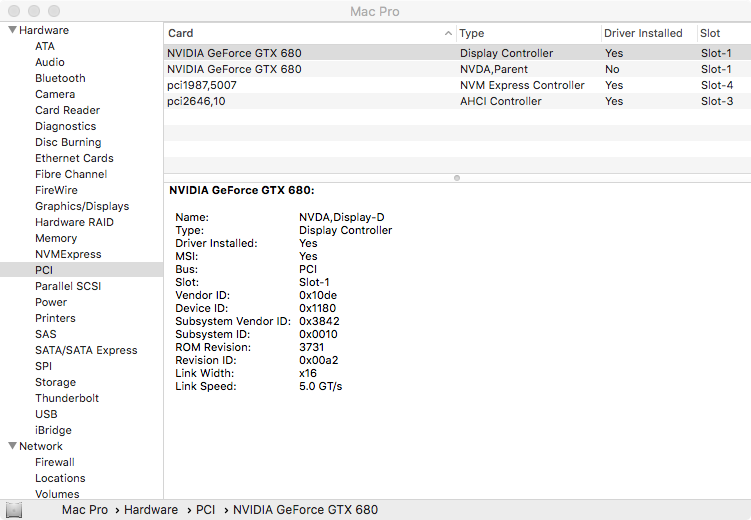Open Disc Burning in the sidebar
This screenshot has height=520, width=751.
tap(68, 142)
